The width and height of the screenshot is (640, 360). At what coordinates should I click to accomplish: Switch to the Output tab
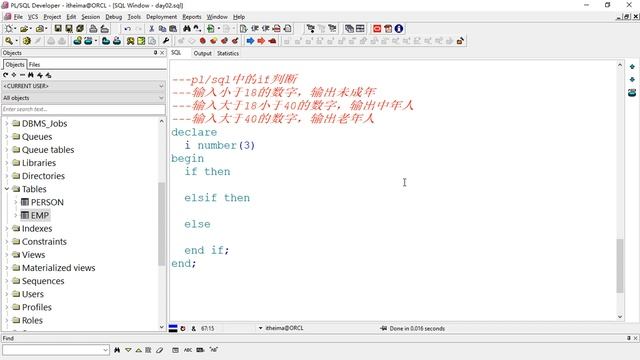pyautogui.click(x=202, y=53)
